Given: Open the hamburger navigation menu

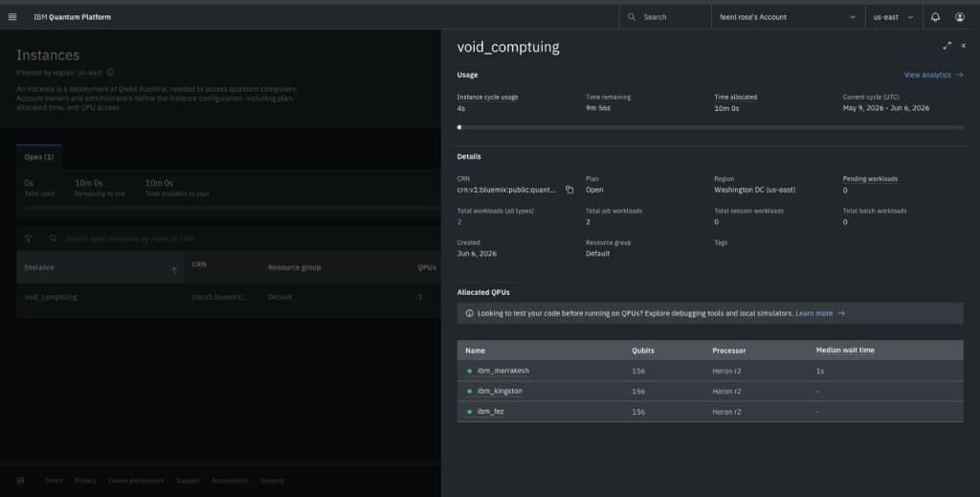Looking at the screenshot, I should click(11, 17).
